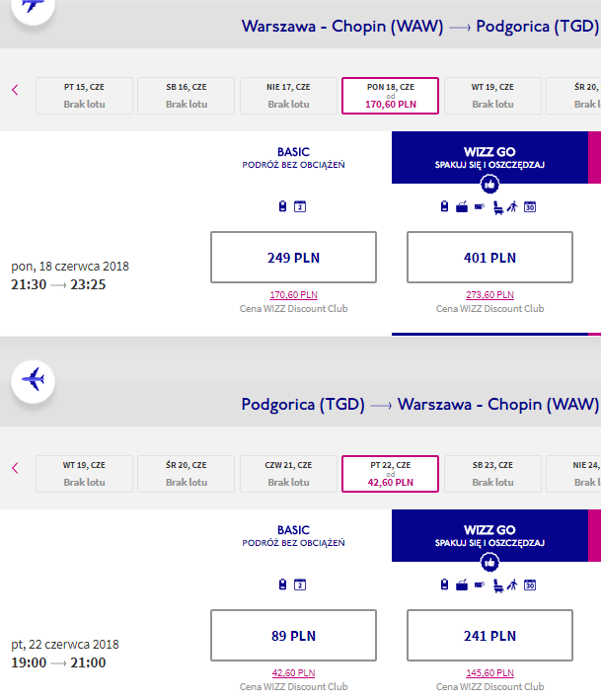Open 42,60 PLN Discount Club price link
The image size is (601, 700).
coord(293,672)
